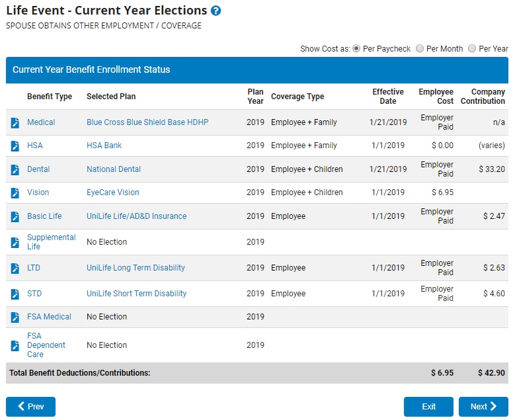Open the edit icon for Dental row
Viewport: 513px width, 420px height.
click(x=15, y=170)
